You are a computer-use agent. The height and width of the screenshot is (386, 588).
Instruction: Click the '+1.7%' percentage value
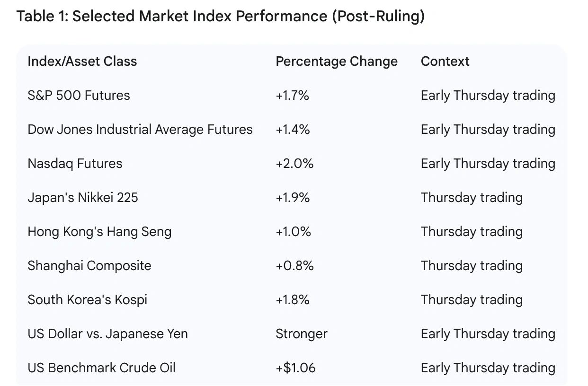tap(292, 96)
